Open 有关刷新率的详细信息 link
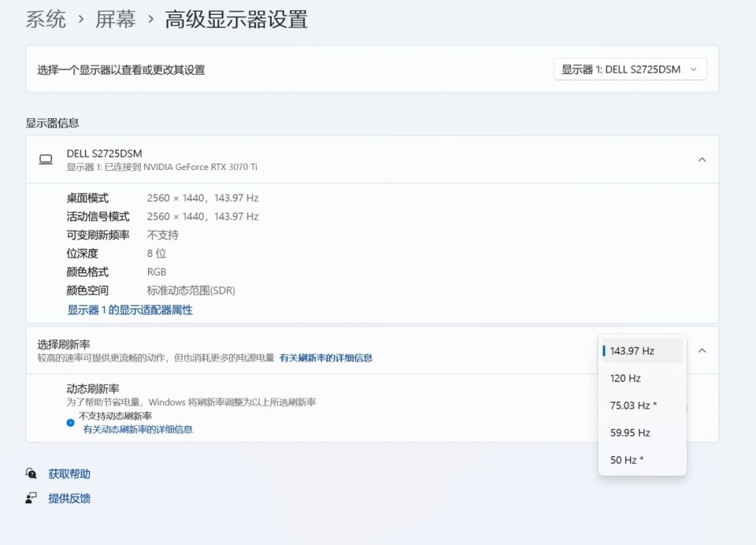Viewport: 756px width, 545px height. click(326, 358)
